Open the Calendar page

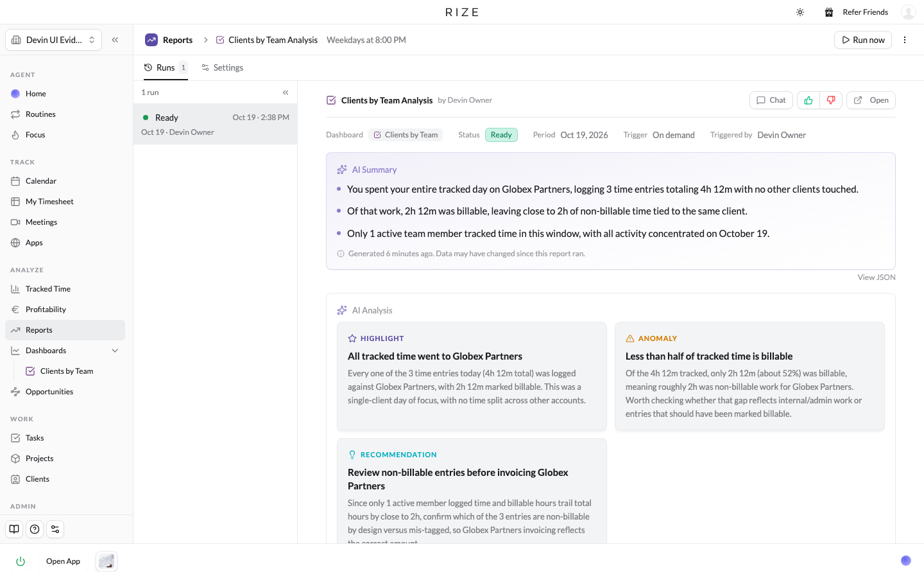(65, 181)
